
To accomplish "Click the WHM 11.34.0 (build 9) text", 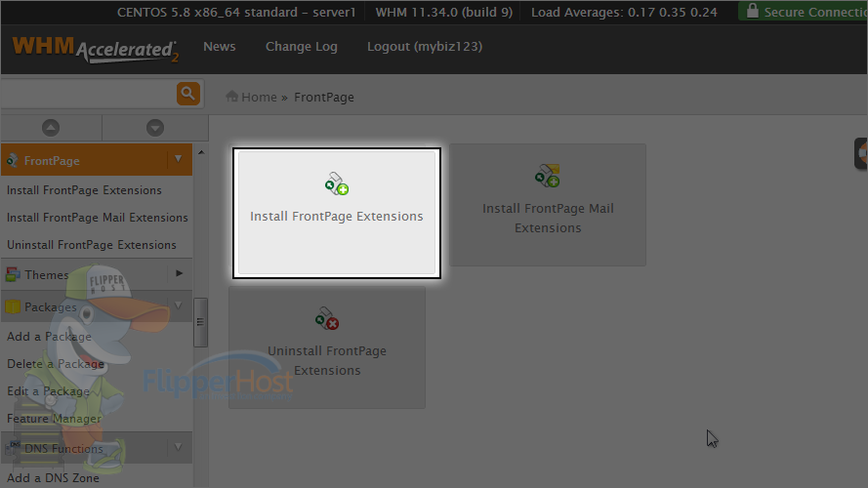I will click(x=444, y=12).
